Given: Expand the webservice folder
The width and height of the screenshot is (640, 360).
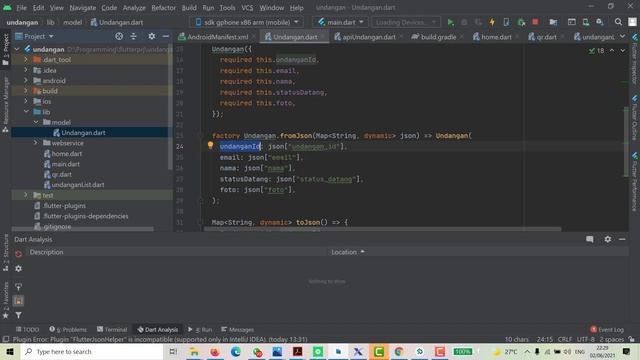Looking at the screenshot, I should click(36, 143).
